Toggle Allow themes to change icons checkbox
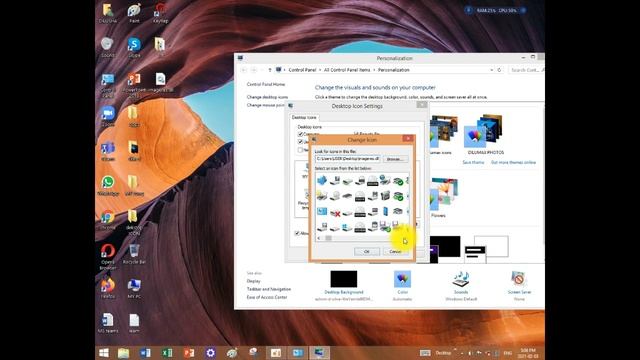This screenshot has width=640, height=360. pos(297,233)
